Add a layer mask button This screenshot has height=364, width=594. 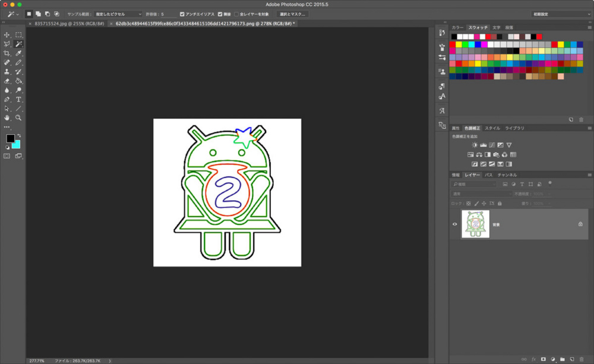[x=544, y=359]
